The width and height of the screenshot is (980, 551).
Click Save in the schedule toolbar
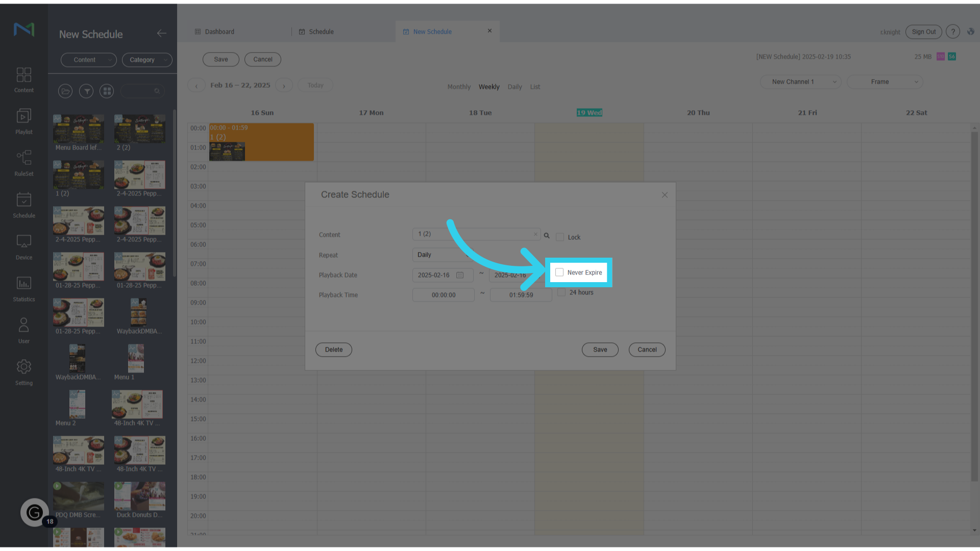pos(221,59)
